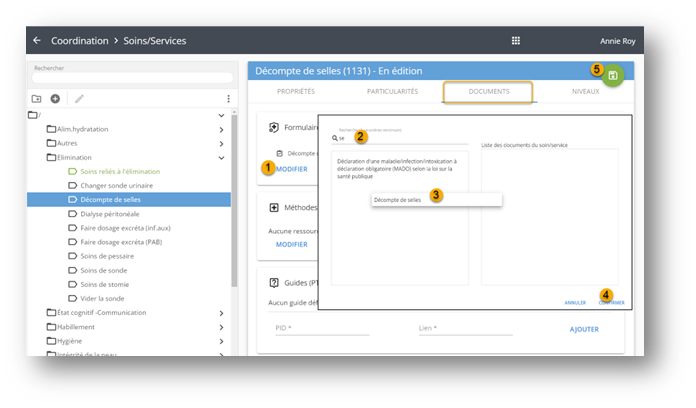Click the back arrow beside Coordination
This screenshot has height=408, width=696.
point(37,41)
